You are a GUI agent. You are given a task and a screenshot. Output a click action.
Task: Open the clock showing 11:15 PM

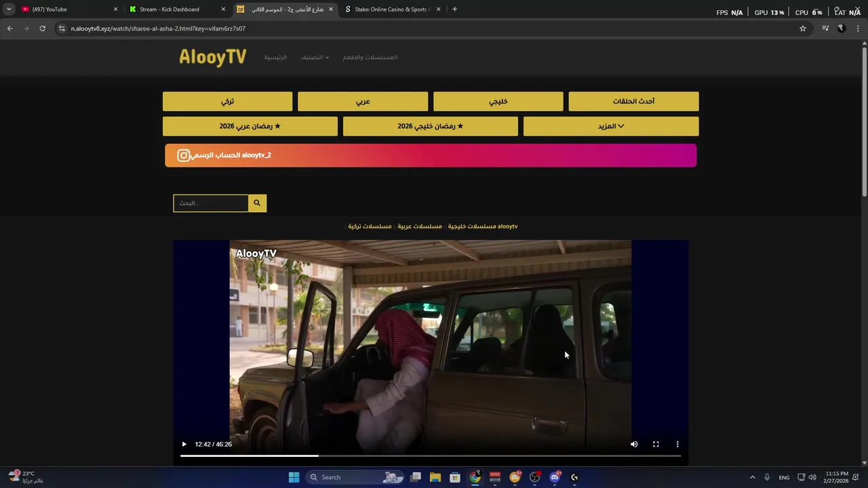point(836,477)
